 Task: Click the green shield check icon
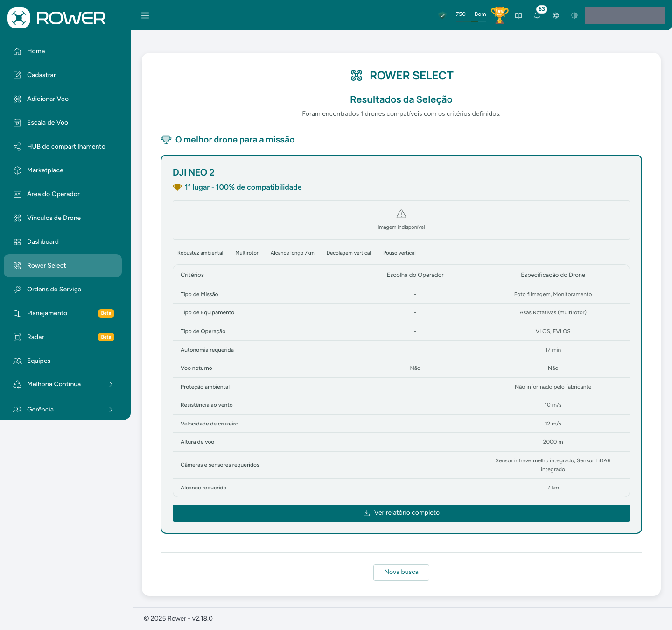coord(442,15)
